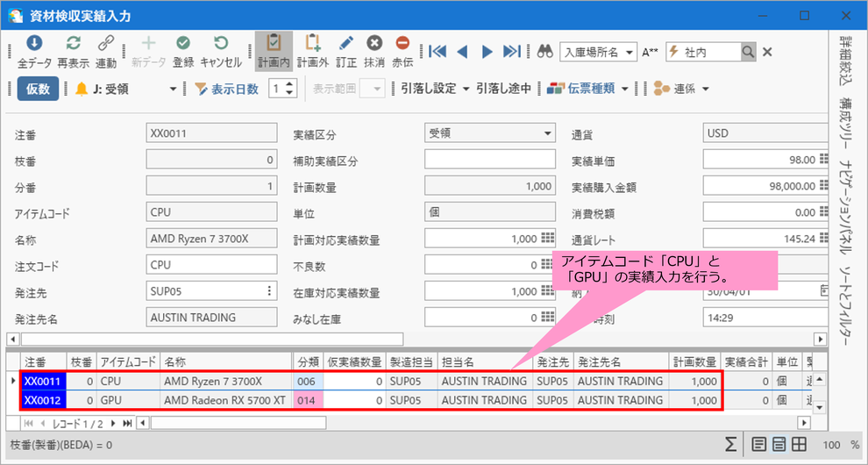Open search with the binoculars icon
The width and height of the screenshot is (868, 465).
[545, 52]
